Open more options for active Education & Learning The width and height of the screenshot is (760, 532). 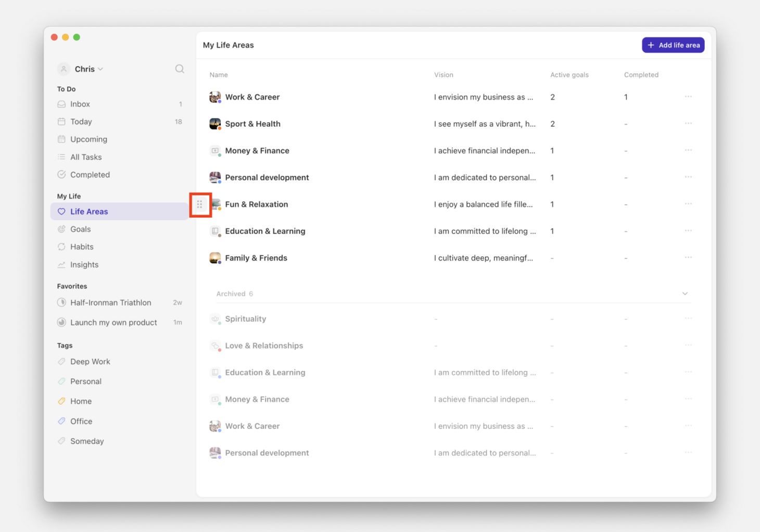click(688, 231)
